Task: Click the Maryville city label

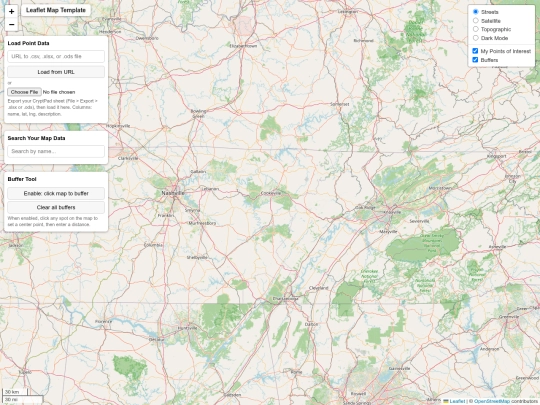Action: [x=388, y=232]
